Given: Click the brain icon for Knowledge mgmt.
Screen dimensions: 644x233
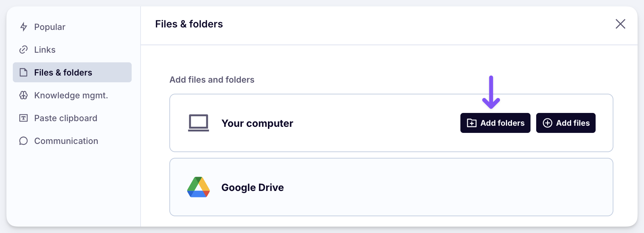Looking at the screenshot, I should (x=23, y=95).
